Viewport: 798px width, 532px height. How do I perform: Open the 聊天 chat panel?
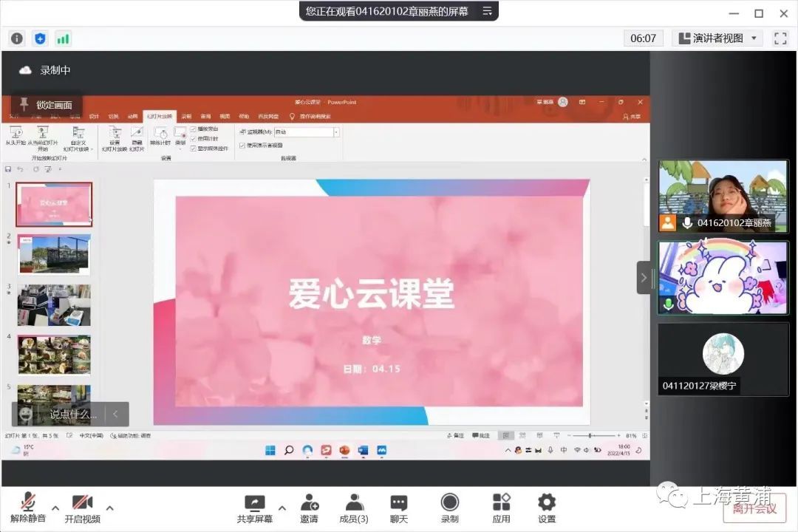tap(398, 508)
